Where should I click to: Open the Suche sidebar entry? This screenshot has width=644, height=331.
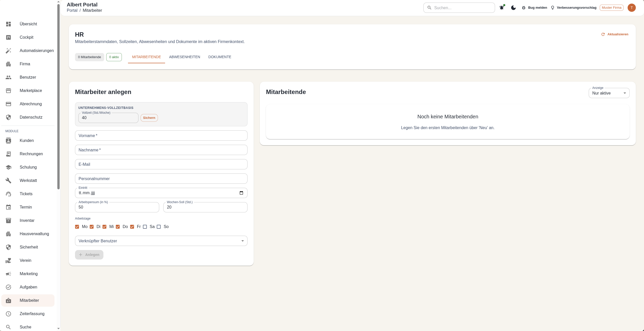[28, 327]
